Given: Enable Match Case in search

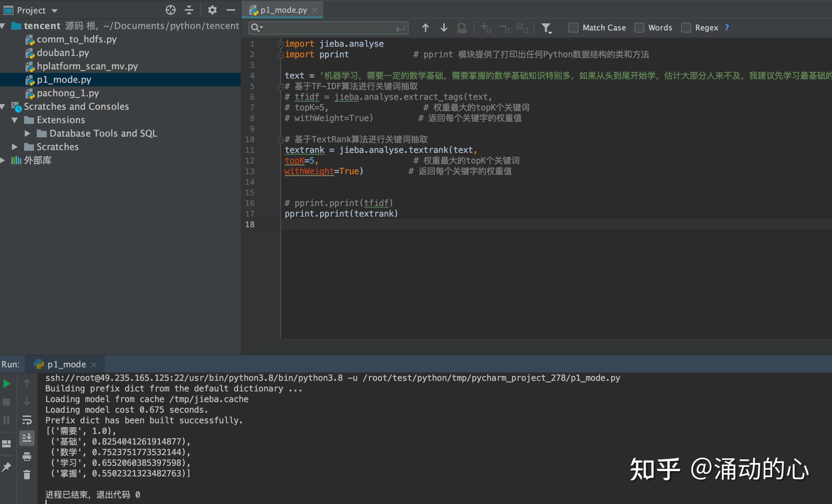Looking at the screenshot, I should [x=573, y=28].
